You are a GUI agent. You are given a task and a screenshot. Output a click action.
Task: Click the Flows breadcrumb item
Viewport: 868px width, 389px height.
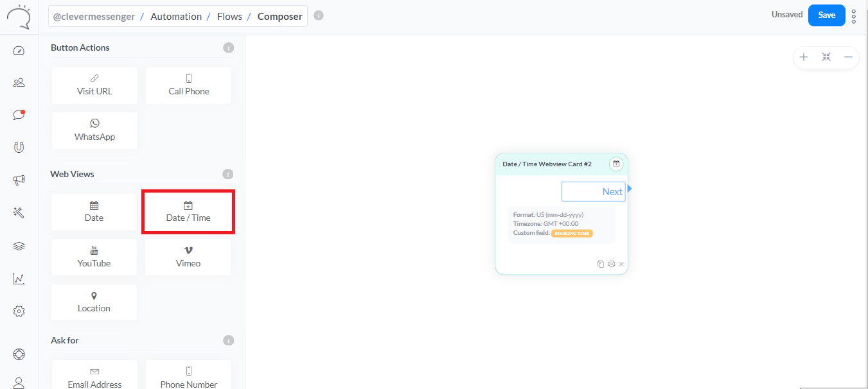pos(229,17)
